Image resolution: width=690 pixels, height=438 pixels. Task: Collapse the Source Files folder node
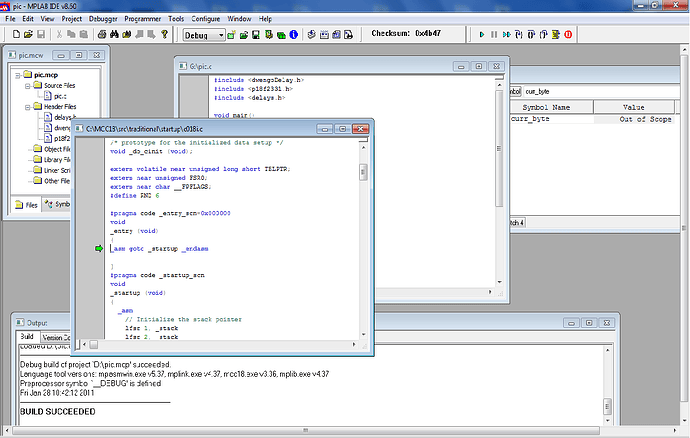[28, 86]
